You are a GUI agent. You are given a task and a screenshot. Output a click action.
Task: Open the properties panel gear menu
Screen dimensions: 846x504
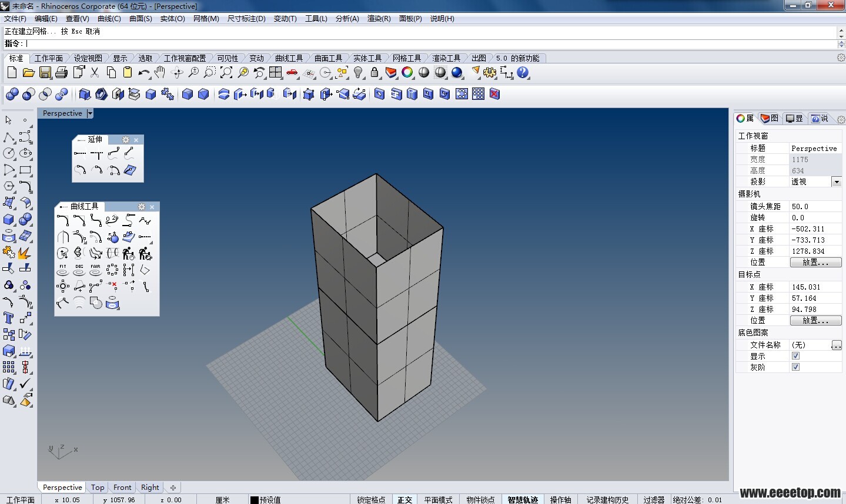coord(841,119)
